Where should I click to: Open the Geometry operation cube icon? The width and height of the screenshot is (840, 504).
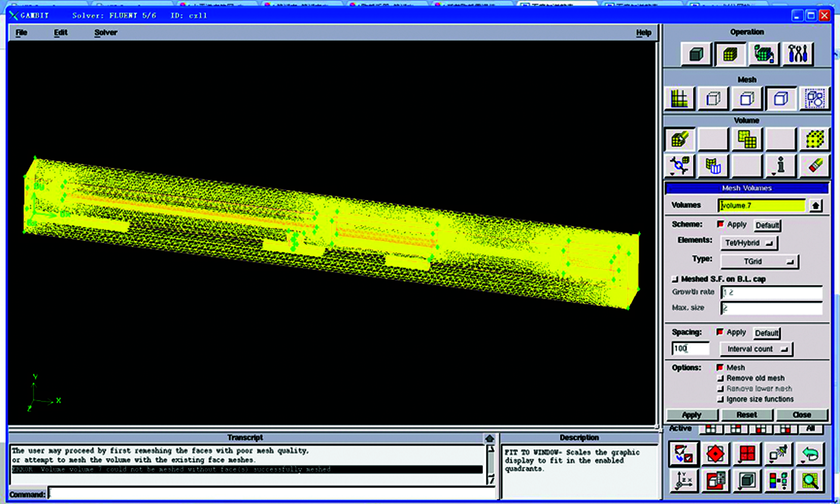click(x=696, y=54)
